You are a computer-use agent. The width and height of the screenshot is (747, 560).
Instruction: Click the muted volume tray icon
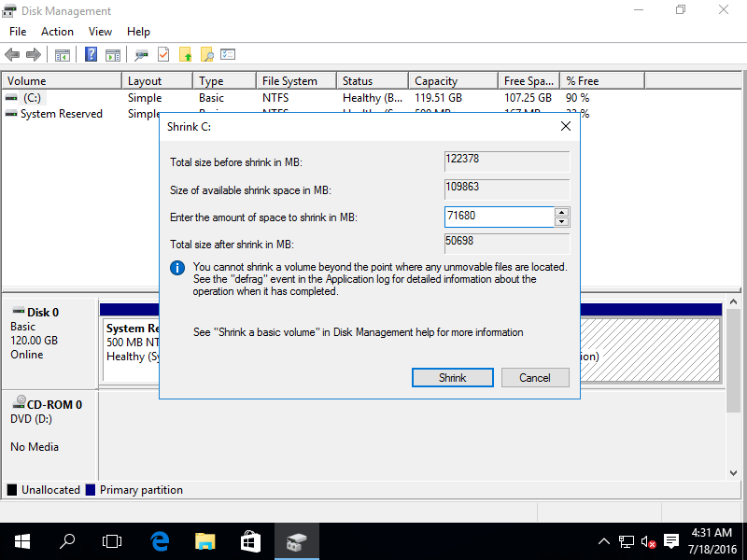pyautogui.click(x=648, y=541)
